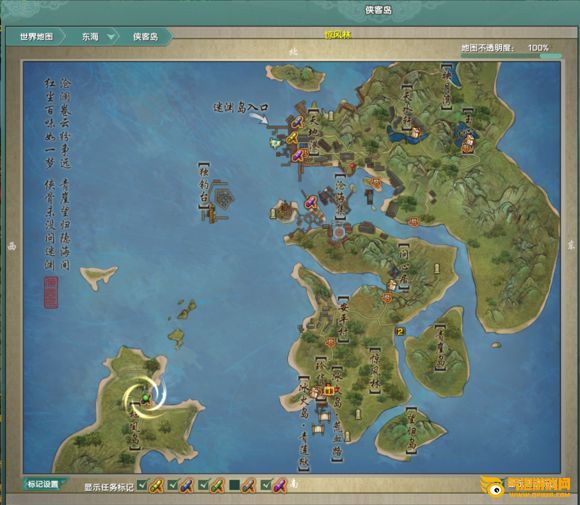Click the 东海 breadcrumb label
Viewport: 580px width, 505px height.
point(90,37)
